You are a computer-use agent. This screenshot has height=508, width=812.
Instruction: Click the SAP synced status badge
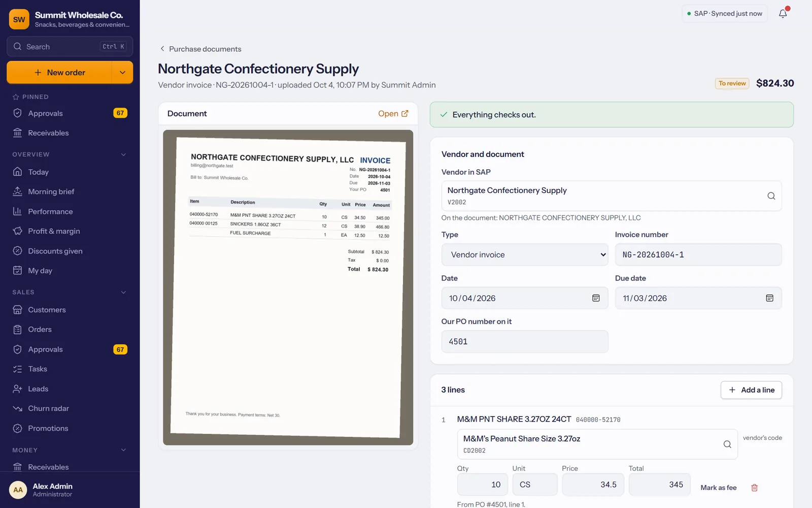[725, 14]
